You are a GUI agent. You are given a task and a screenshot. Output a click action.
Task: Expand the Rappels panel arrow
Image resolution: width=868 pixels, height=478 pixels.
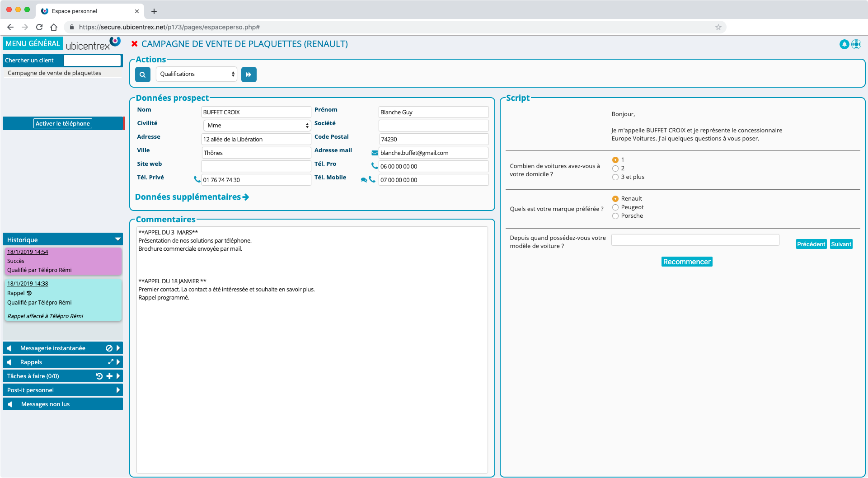(x=118, y=362)
